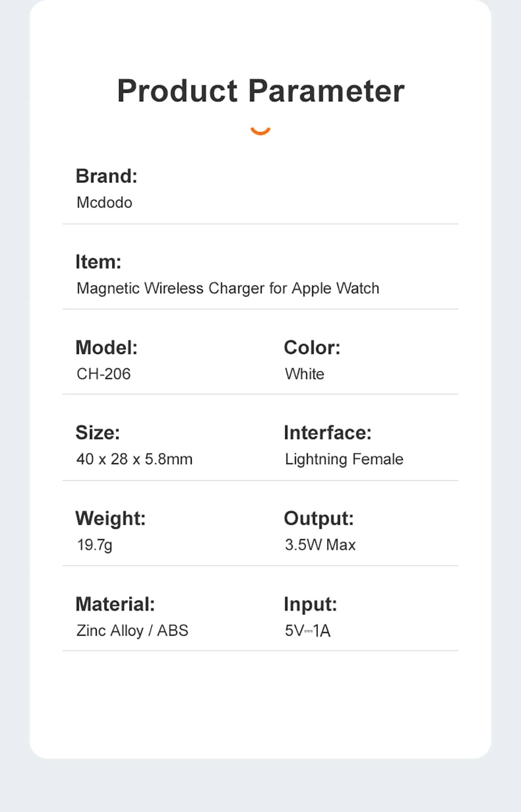The width and height of the screenshot is (521, 812).
Task: Select the Material label
Action: 115,605
